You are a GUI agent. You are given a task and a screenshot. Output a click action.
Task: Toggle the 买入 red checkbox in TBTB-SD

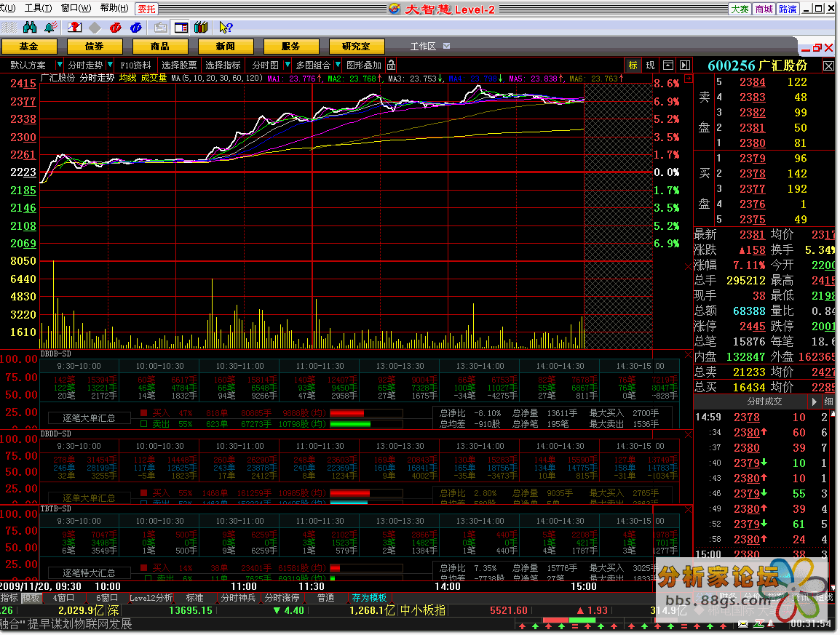(143, 567)
